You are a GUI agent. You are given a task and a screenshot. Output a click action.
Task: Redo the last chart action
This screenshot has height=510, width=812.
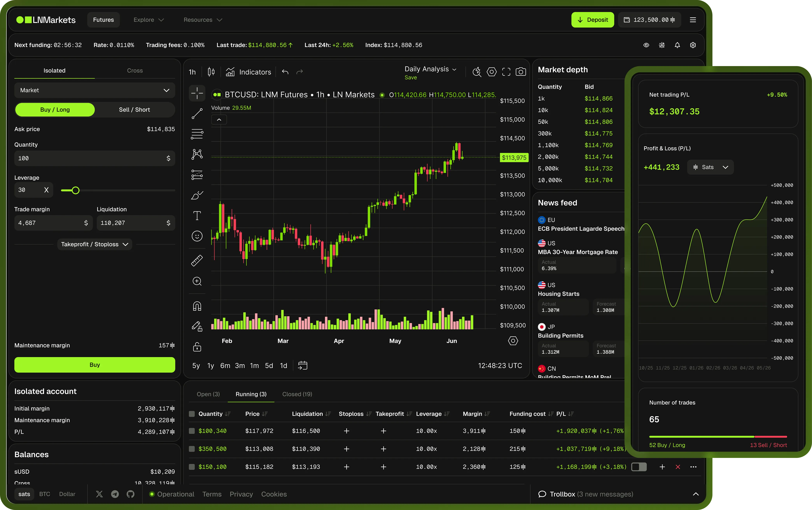coord(299,72)
